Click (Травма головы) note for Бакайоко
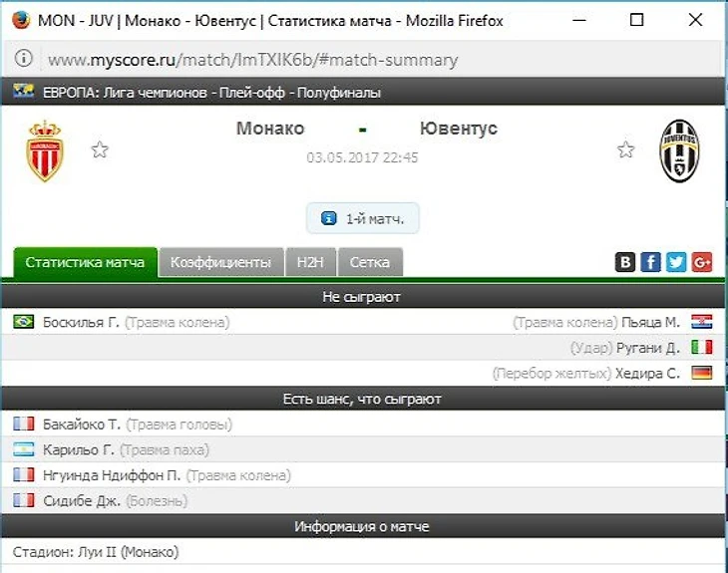The width and height of the screenshot is (728, 573). pyautogui.click(x=180, y=425)
